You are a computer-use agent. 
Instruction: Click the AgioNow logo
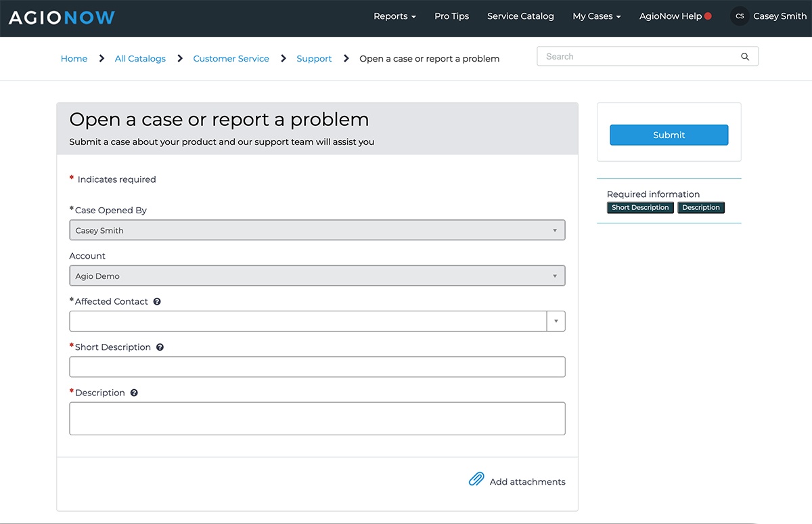click(x=62, y=18)
